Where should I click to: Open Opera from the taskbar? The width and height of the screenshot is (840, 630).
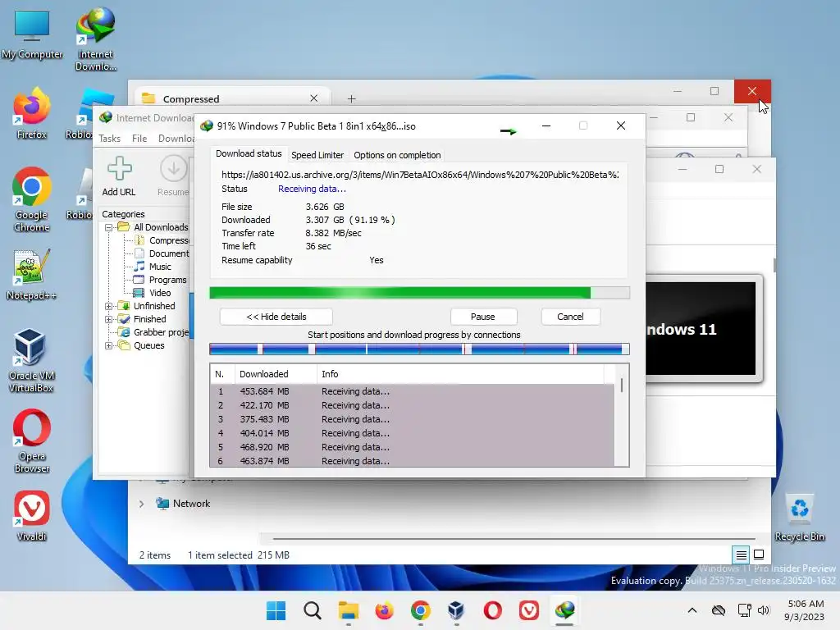point(493,610)
